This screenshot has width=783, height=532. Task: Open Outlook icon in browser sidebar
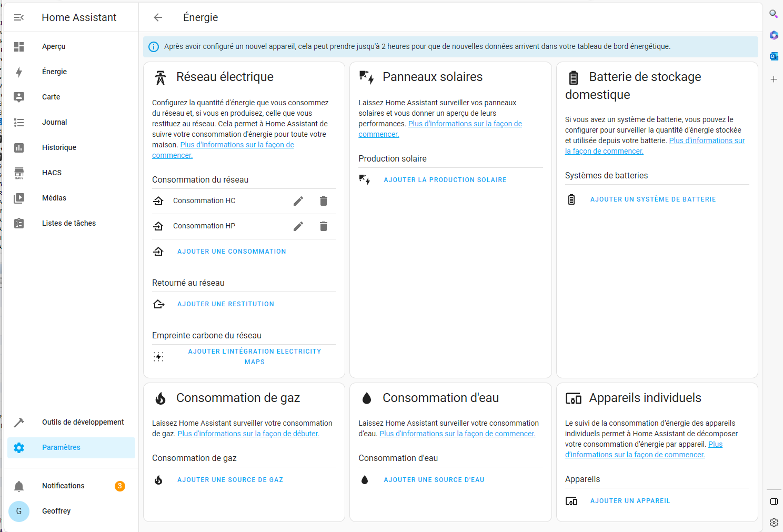774,56
